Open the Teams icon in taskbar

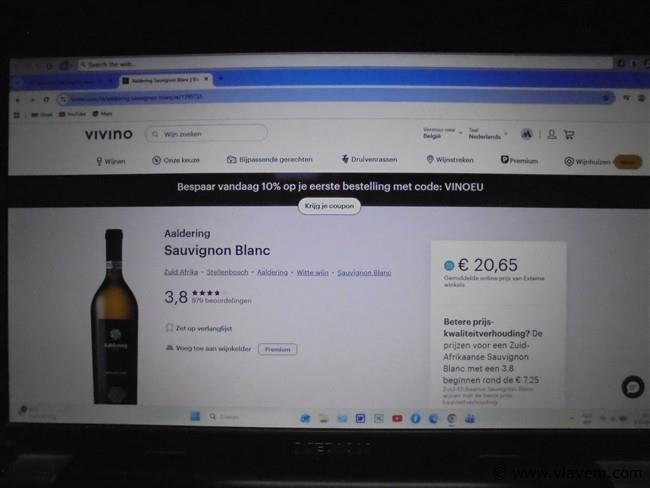(x=470, y=419)
